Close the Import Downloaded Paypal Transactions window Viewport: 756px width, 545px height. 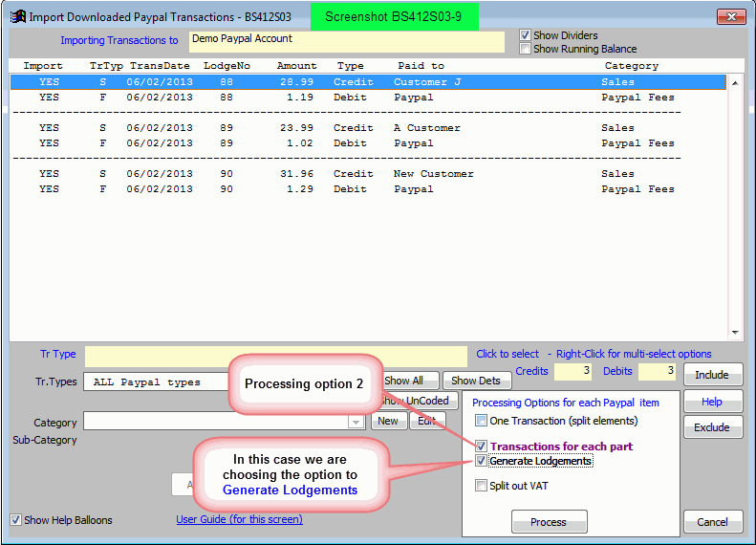(x=731, y=17)
